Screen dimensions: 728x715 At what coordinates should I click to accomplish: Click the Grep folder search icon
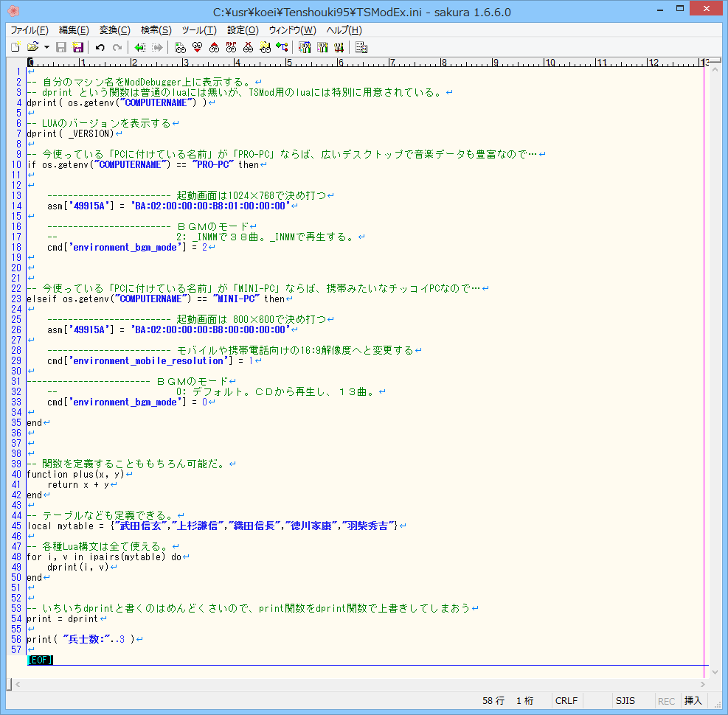pos(265,47)
